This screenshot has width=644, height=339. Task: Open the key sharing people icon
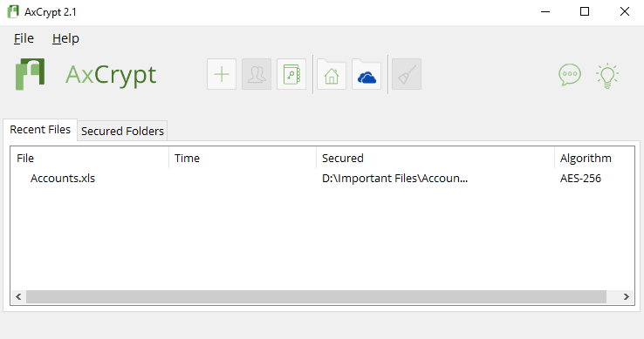coord(257,74)
